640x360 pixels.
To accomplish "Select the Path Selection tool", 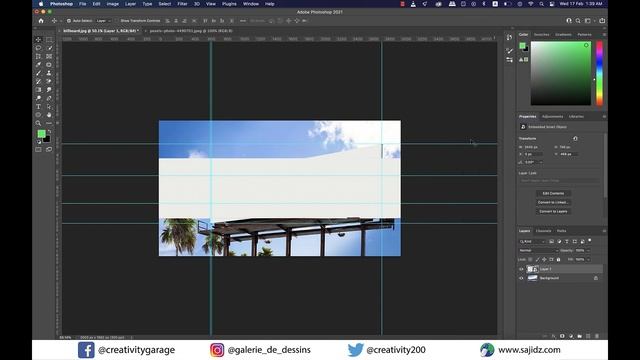I will point(49,107).
